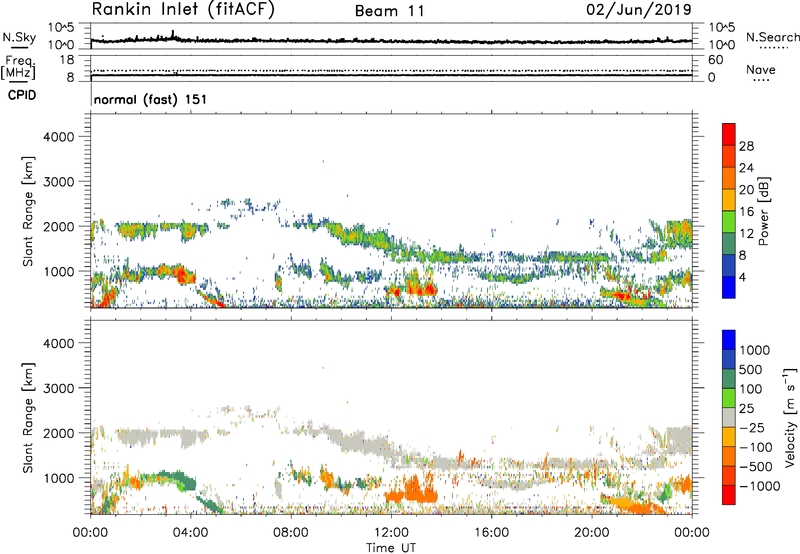800x554 pixels.
Task: Click the yellow 16–20 dB Power colorbar segment
Action: click(729, 199)
